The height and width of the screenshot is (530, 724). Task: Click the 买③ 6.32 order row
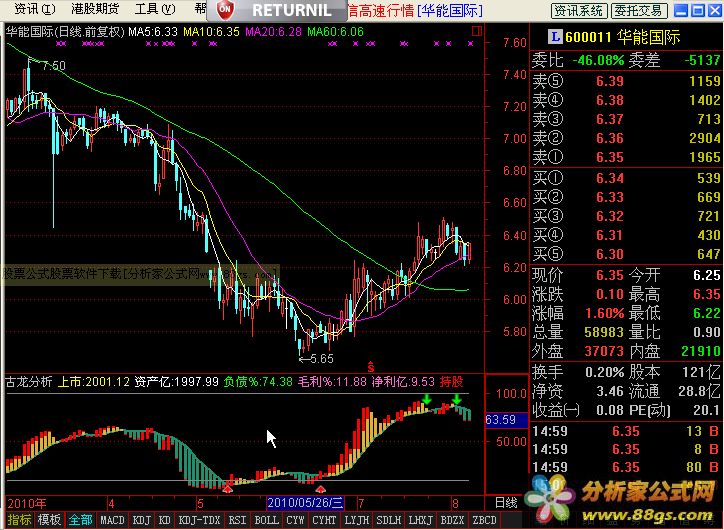(627, 216)
